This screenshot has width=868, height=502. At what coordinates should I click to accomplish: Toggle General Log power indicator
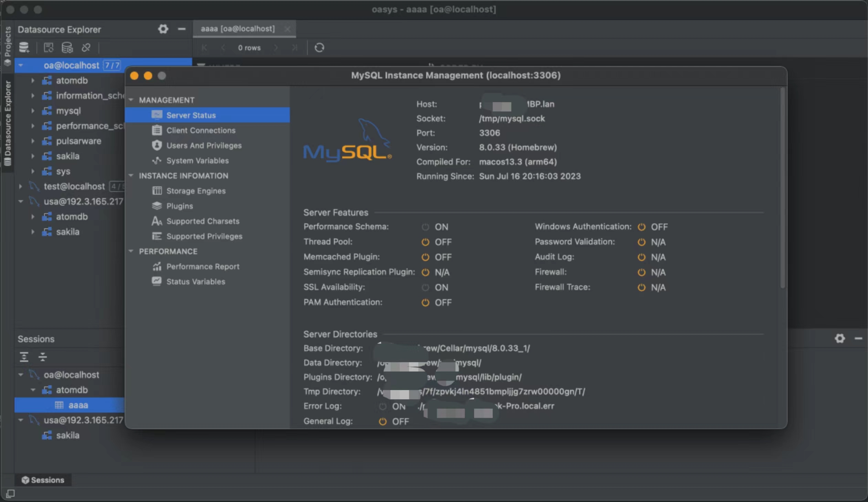pyautogui.click(x=383, y=422)
